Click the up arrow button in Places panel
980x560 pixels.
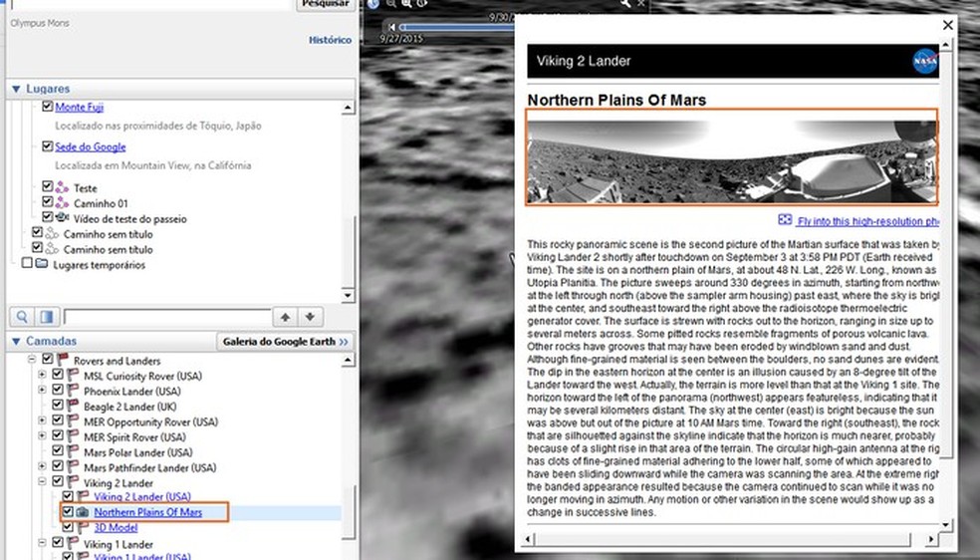[x=286, y=317]
